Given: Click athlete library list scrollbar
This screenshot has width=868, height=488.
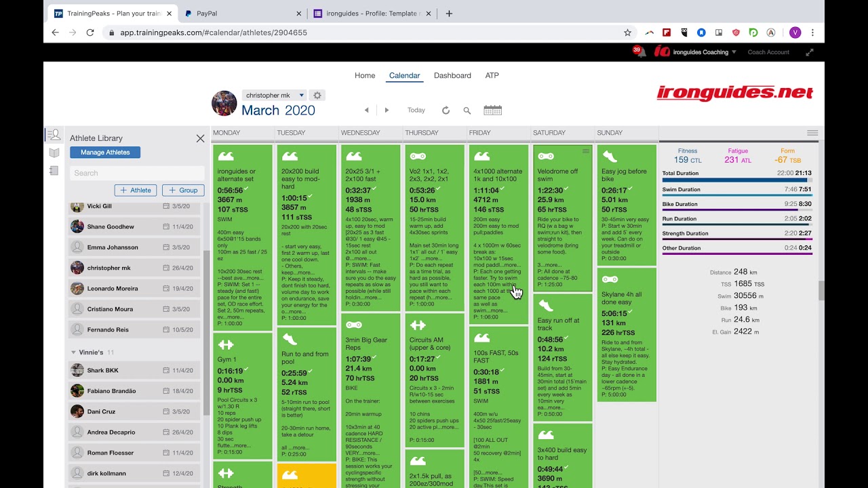Looking at the screenshot, I should coord(206,332).
